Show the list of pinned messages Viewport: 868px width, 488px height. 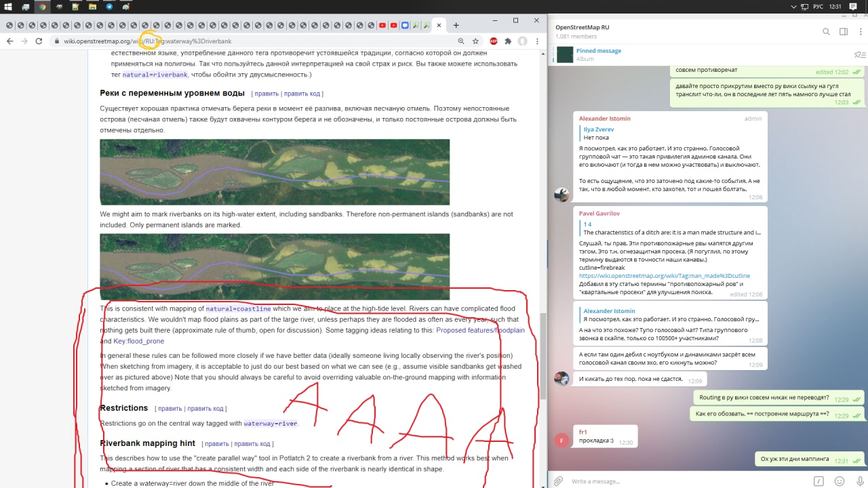pyautogui.click(x=859, y=55)
